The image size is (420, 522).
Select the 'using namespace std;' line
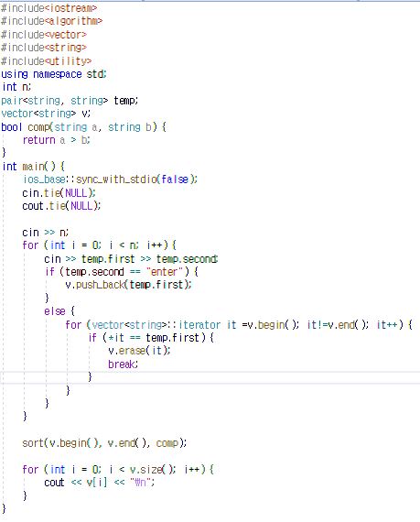point(54,74)
